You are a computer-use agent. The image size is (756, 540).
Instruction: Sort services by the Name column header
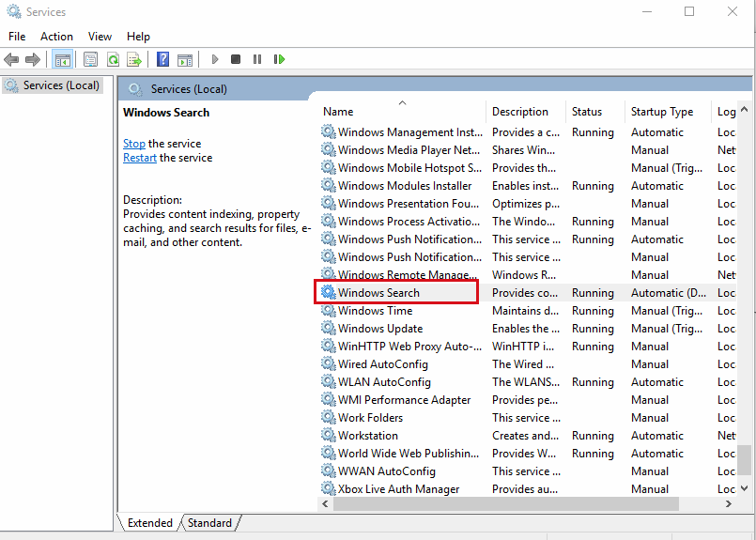coord(338,112)
